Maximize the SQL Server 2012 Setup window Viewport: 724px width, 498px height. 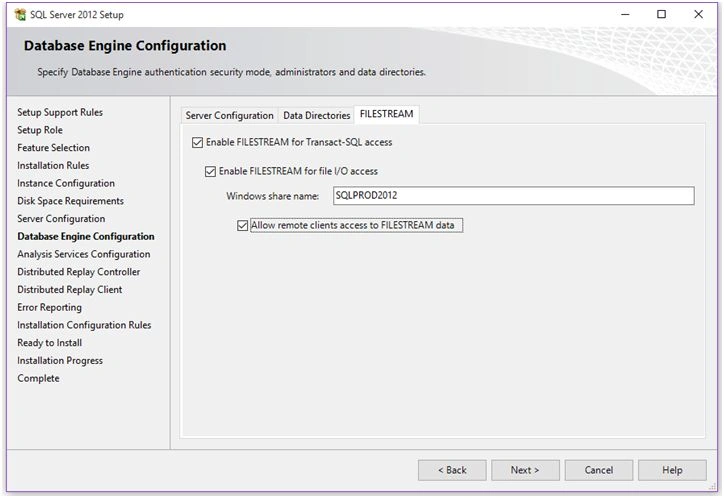661,14
